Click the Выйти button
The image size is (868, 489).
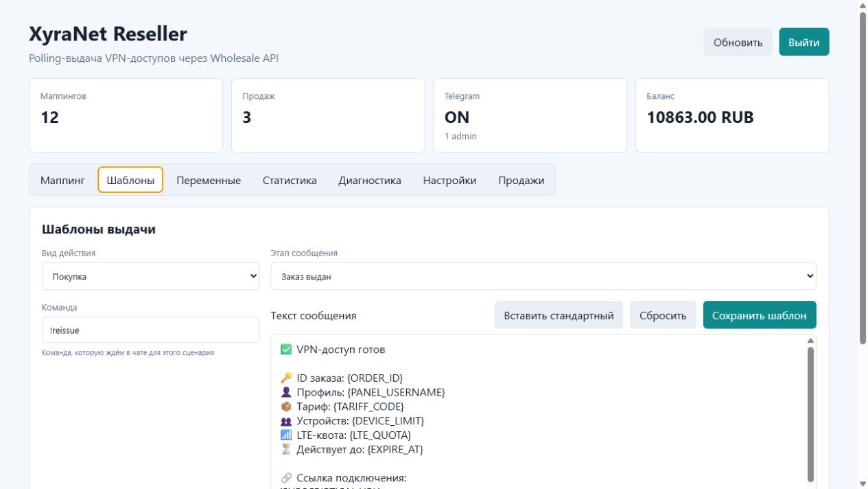click(x=804, y=42)
